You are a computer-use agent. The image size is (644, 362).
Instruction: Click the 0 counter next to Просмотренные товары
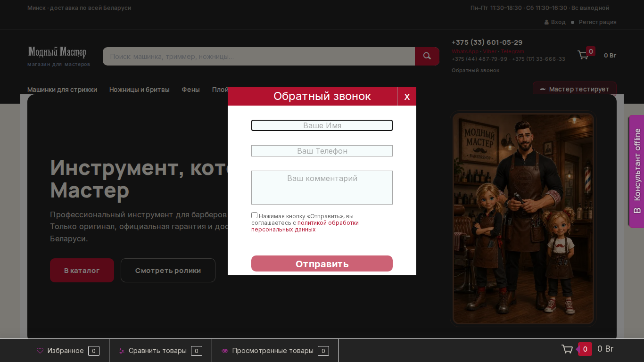(323, 351)
